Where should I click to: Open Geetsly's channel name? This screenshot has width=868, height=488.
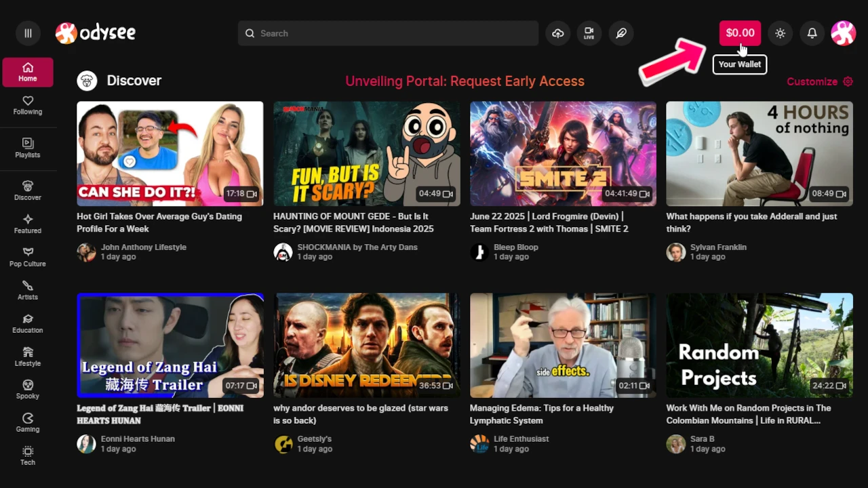tap(315, 439)
